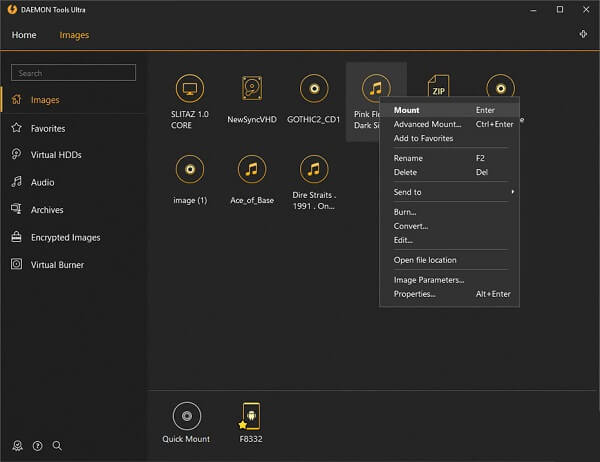Click into the Search input field
Viewport: 600px width, 462px height.
[73, 73]
